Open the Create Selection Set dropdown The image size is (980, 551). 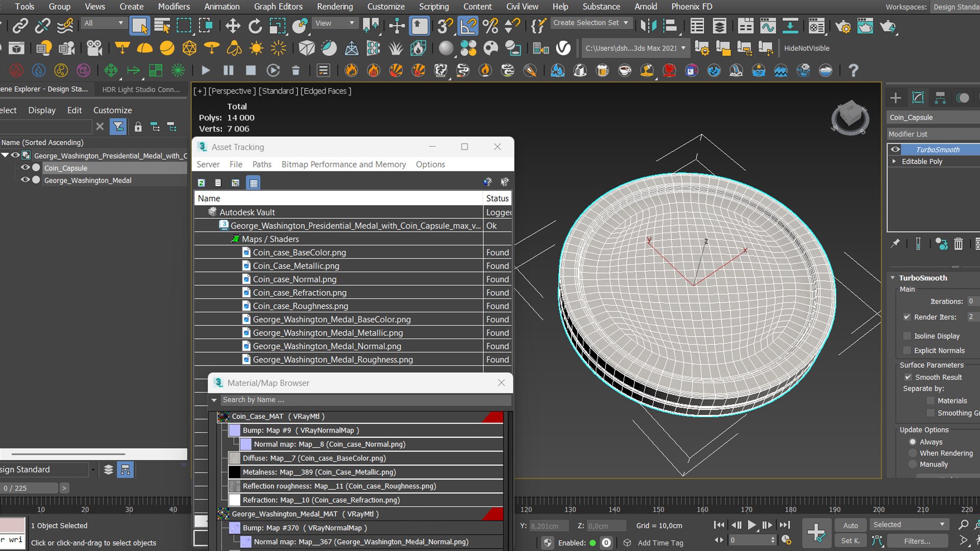tap(591, 23)
